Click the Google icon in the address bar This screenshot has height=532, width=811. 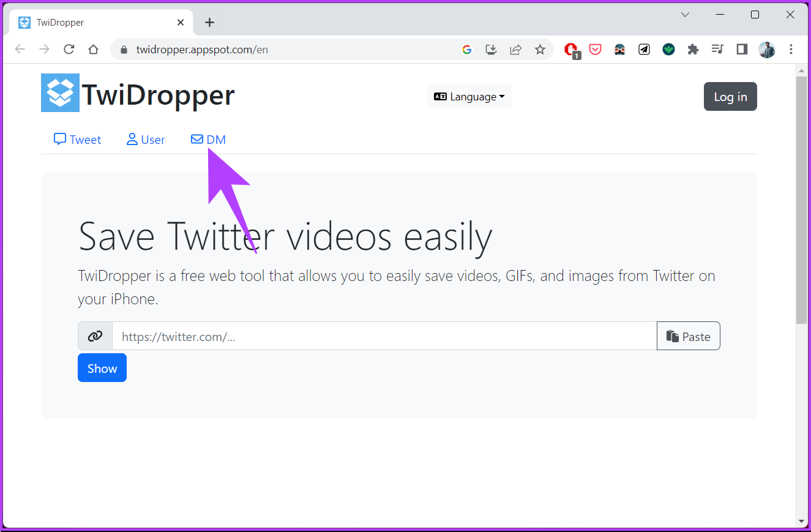(x=467, y=49)
